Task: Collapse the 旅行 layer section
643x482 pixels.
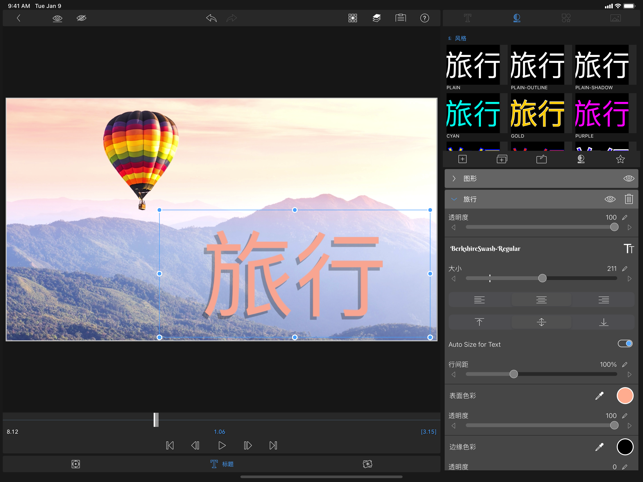Action: coord(454,199)
